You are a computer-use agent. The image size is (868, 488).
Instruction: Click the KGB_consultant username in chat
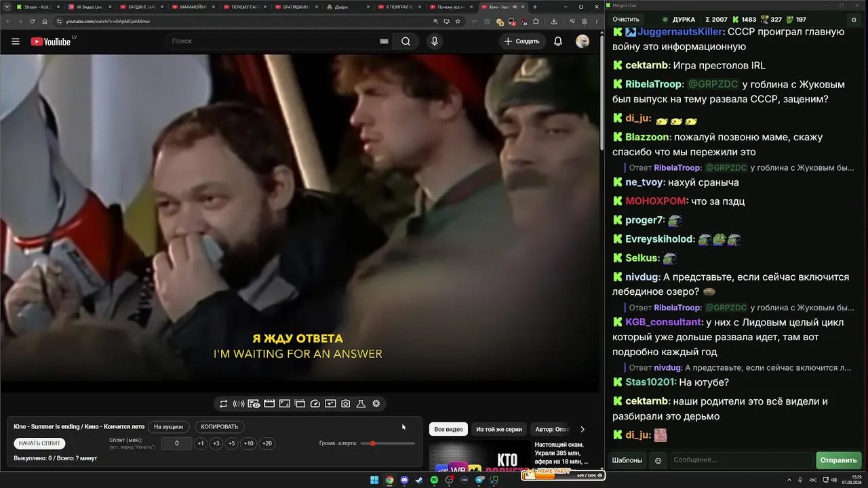point(663,323)
